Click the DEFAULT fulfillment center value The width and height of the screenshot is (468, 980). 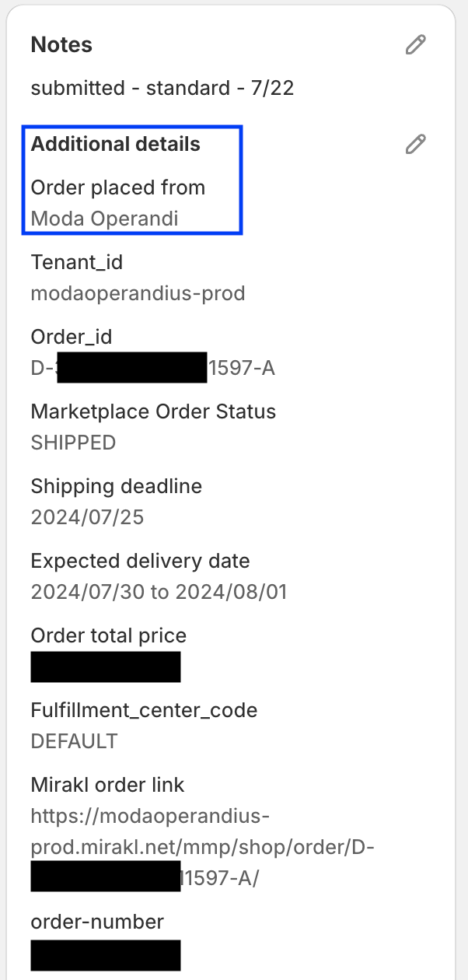pyautogui.click(x=75, y=741)
